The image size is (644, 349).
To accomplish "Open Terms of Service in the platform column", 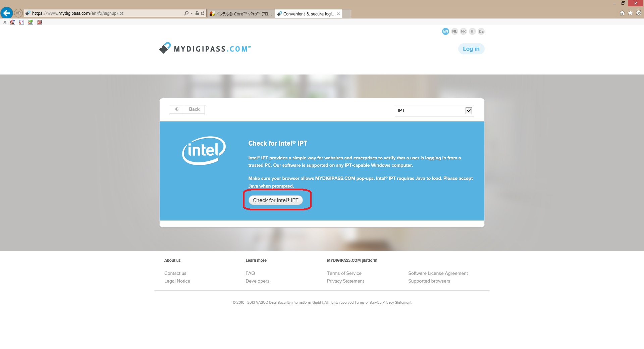I will point(344,273).
